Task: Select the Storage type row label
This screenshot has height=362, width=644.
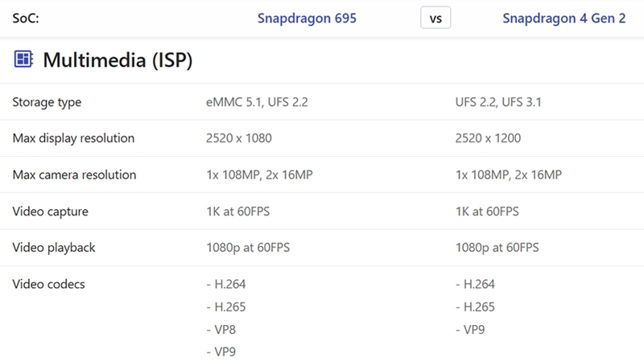Action: (47, 102)
